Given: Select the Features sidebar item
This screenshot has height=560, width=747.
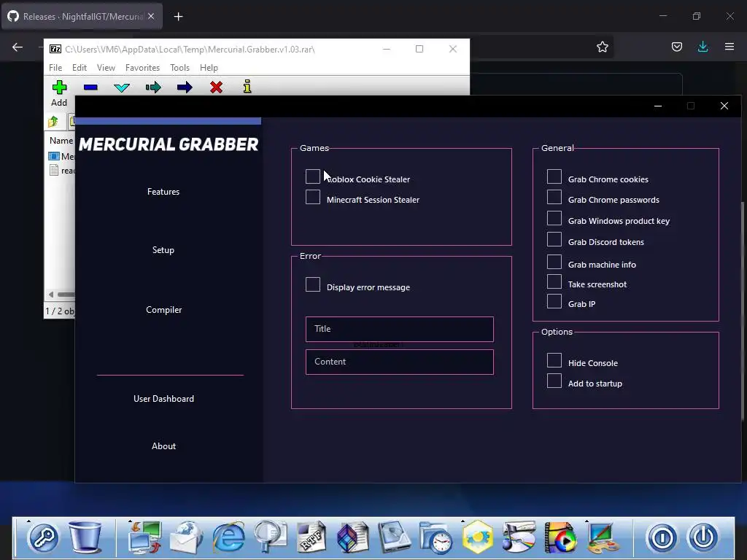Looking at the screenshot, I should click(x=163, y=192).
